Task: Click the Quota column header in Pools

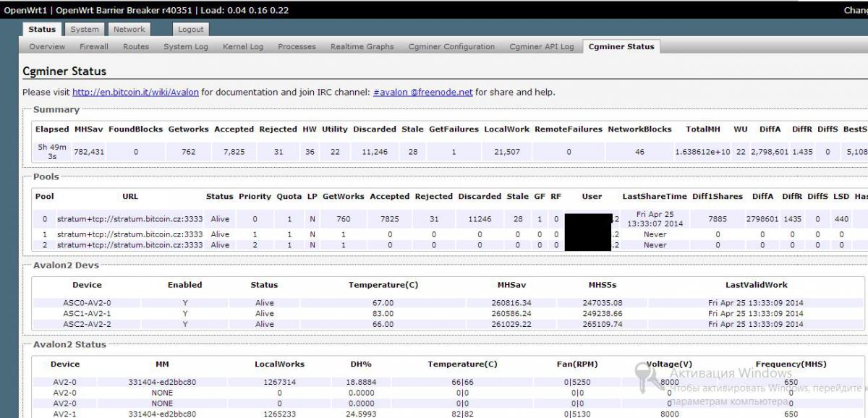Action: click(x=289, y=196)
